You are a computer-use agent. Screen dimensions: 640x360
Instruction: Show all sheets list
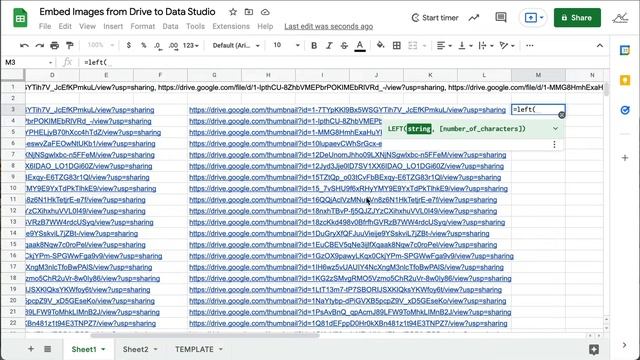tap(47, 349)
